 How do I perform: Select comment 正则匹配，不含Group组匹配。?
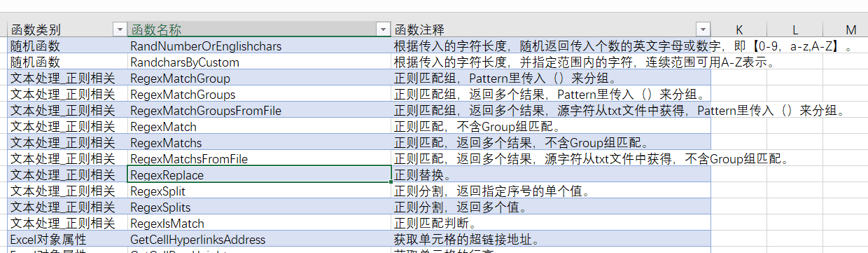pyautogui.click(x=551, y=127)
